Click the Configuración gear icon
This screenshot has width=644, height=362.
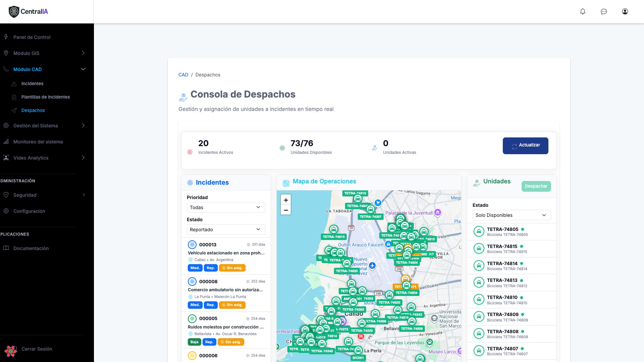coord(6,211)
